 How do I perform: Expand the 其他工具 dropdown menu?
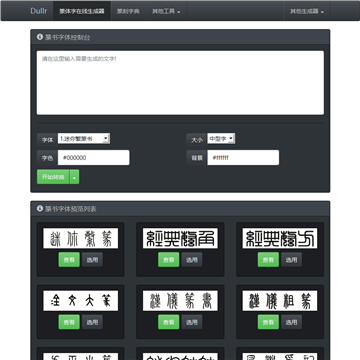pyautogui.click(x=166, y=11)
